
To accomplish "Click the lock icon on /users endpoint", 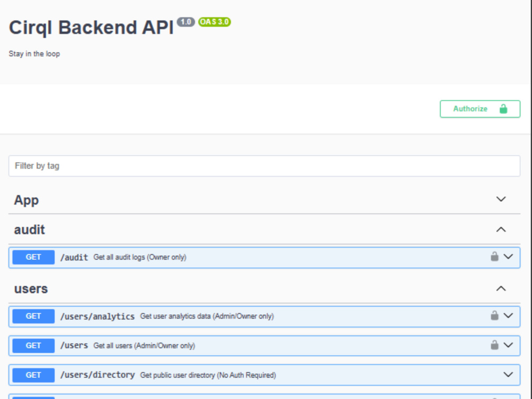I will pyautogui.click(x=494, y=345).
